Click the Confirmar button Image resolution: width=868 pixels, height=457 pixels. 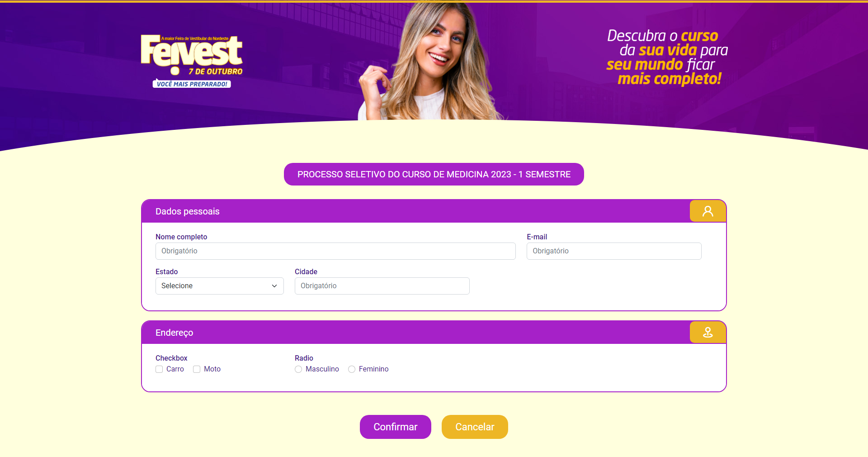pyautogui.click(x=396, y=427)
